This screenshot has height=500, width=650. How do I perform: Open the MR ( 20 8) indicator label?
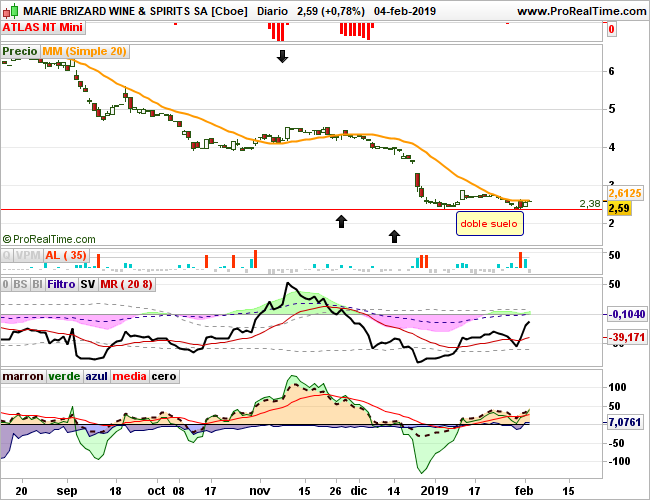(127, 284)
